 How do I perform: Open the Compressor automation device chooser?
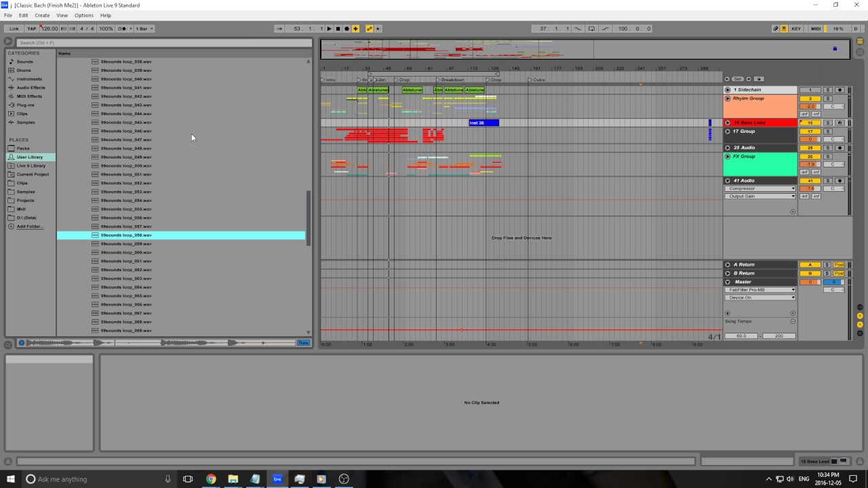[x=760, y=188]
